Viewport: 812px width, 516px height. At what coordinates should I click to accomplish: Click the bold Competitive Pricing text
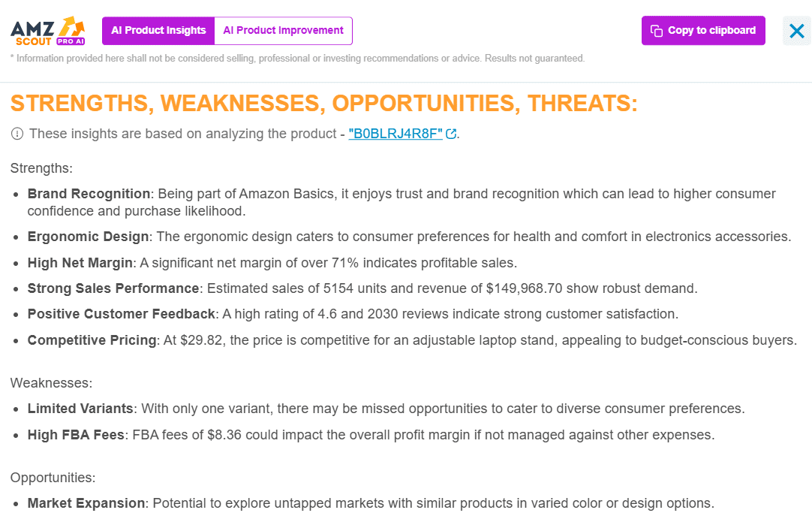[92, 339]
